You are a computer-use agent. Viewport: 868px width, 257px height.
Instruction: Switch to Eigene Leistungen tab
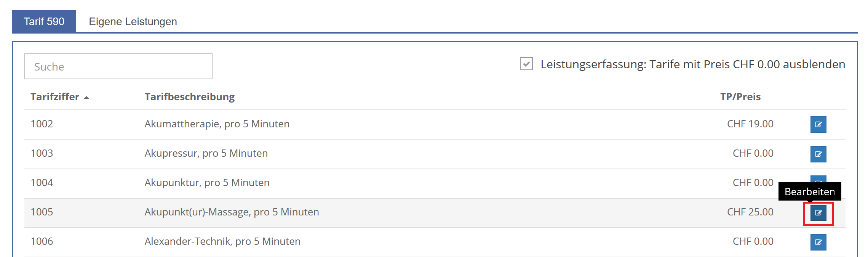click(x=133, y=21)
